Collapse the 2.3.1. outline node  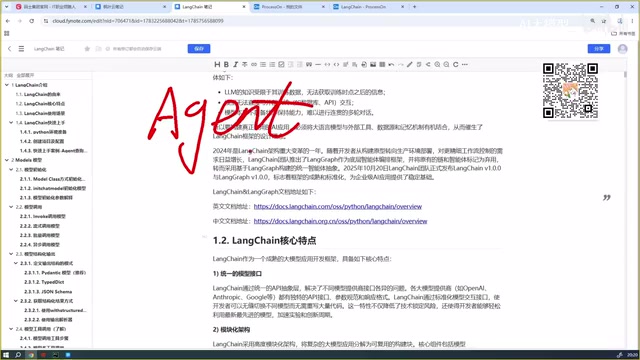[x=16, y=263]
